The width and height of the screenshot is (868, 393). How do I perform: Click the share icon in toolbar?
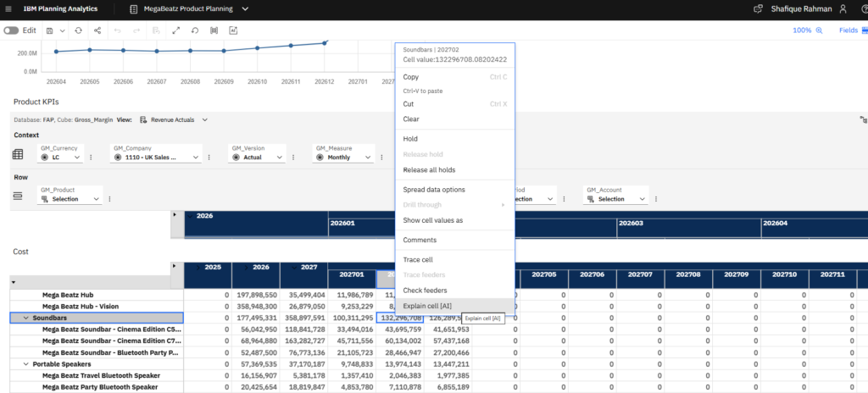[97, 30]
